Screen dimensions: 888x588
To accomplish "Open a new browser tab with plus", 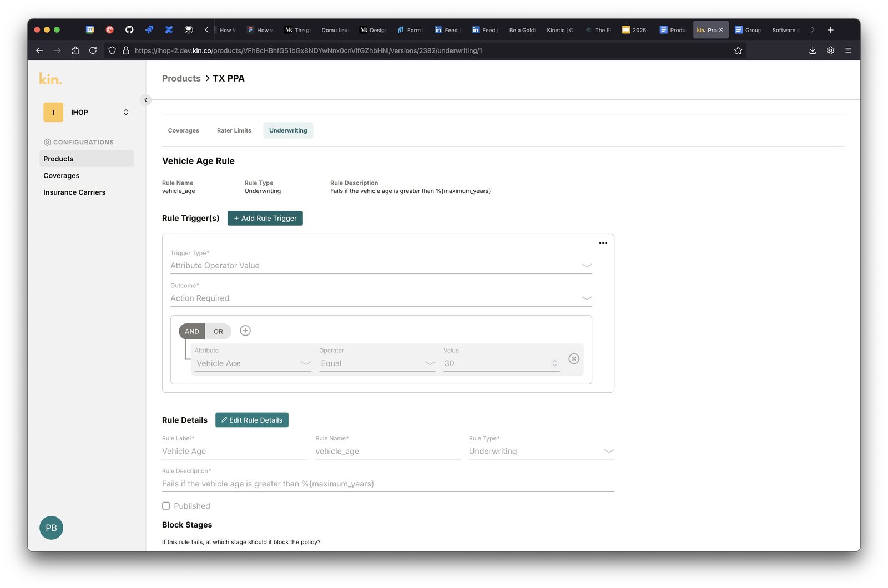I will click(830, 30).
